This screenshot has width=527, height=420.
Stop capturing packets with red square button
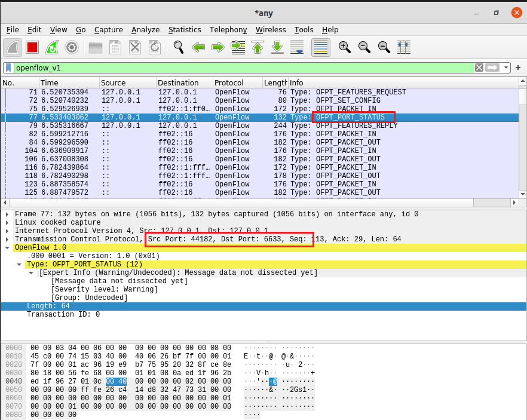click(x=32, y=47)
